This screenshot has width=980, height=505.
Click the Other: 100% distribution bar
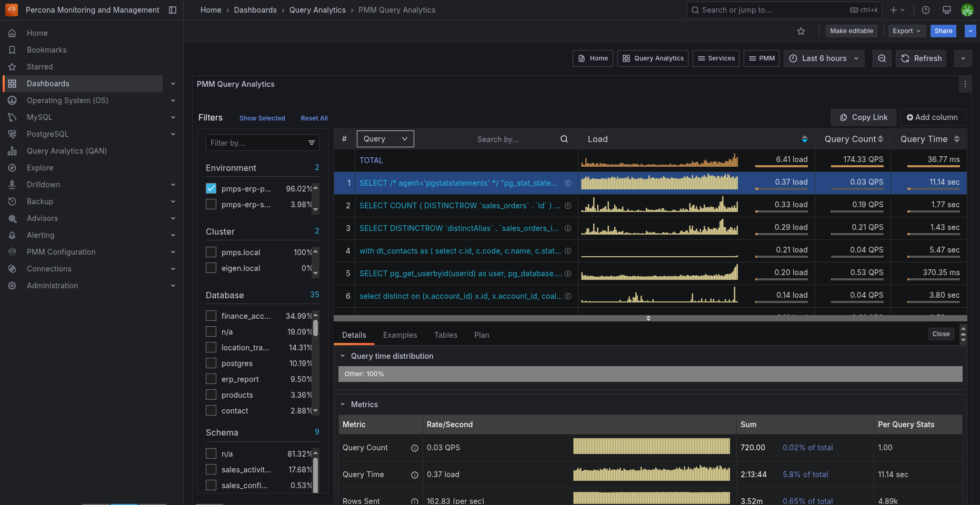point(651,374)
